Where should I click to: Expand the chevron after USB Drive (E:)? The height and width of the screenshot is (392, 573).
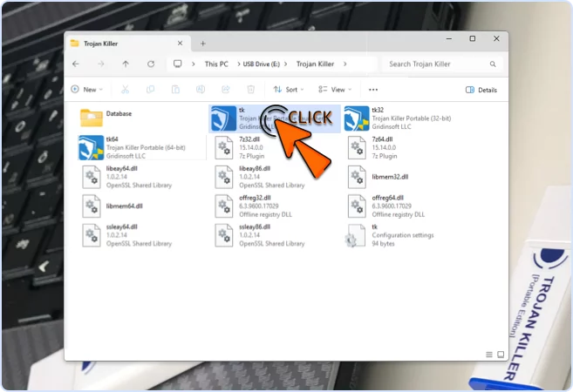point(286,64)
